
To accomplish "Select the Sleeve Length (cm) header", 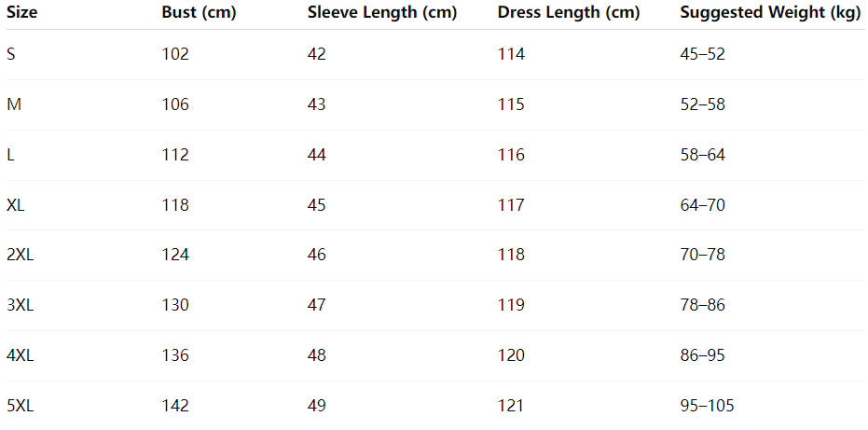I will [x=380, y=13].
